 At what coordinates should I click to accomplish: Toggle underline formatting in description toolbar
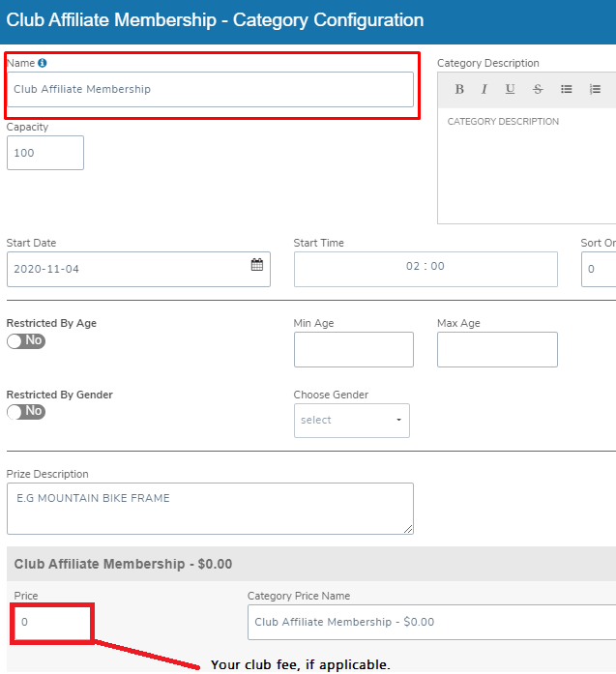(x=510, y=89)
